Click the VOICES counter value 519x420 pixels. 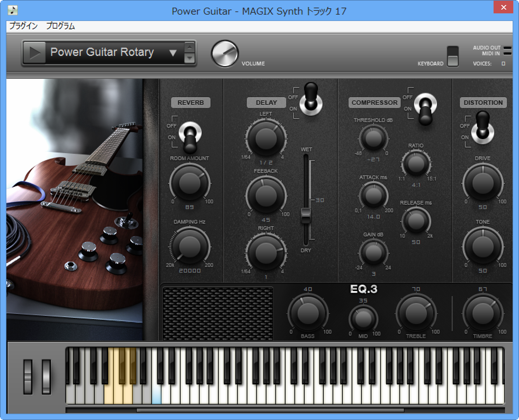503,64
